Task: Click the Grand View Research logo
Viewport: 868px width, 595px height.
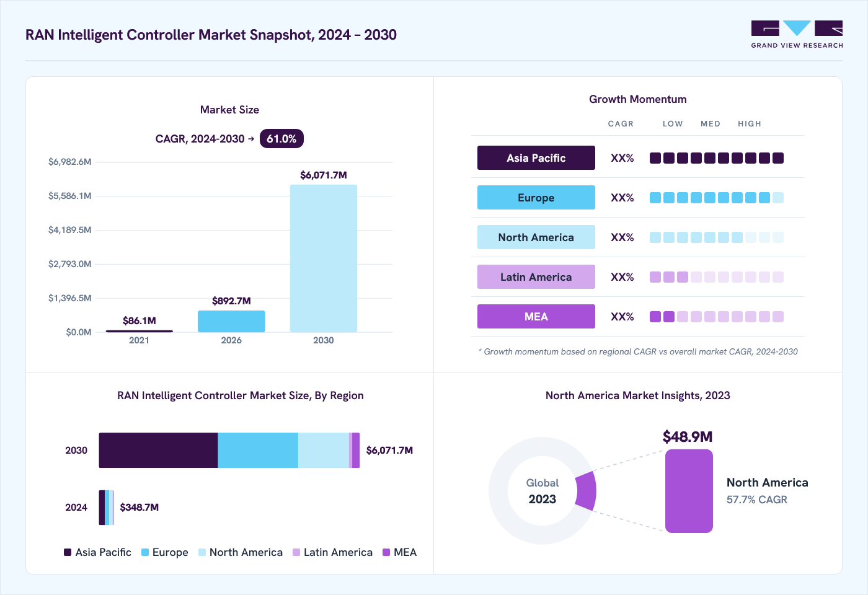Action: tap(797, 35)
